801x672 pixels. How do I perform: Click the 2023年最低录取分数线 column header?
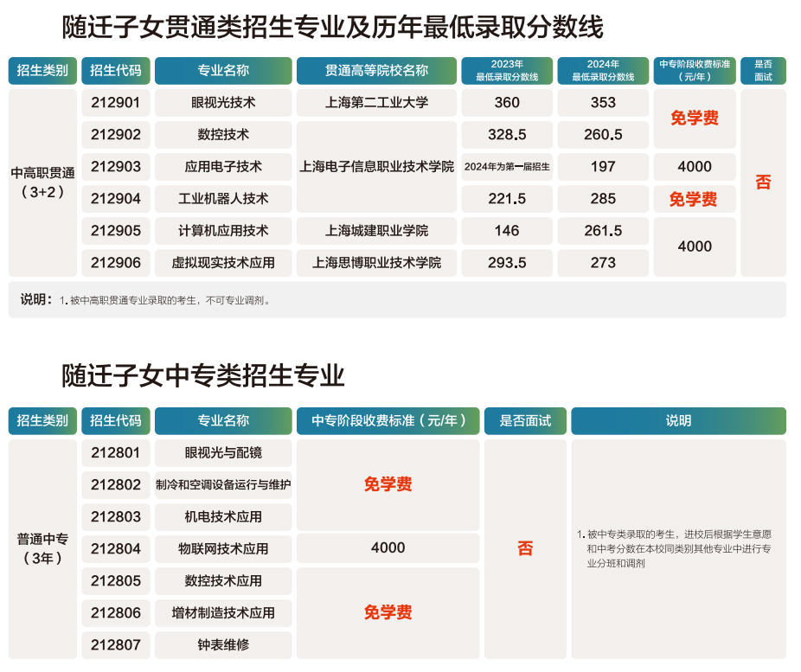tap(506, 70)
